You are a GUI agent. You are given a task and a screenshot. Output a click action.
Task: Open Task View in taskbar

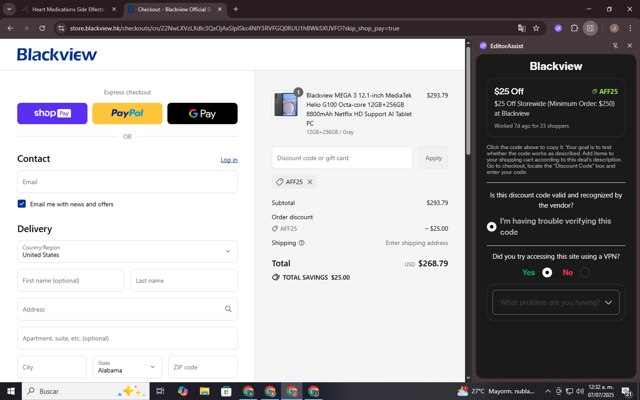160,391
